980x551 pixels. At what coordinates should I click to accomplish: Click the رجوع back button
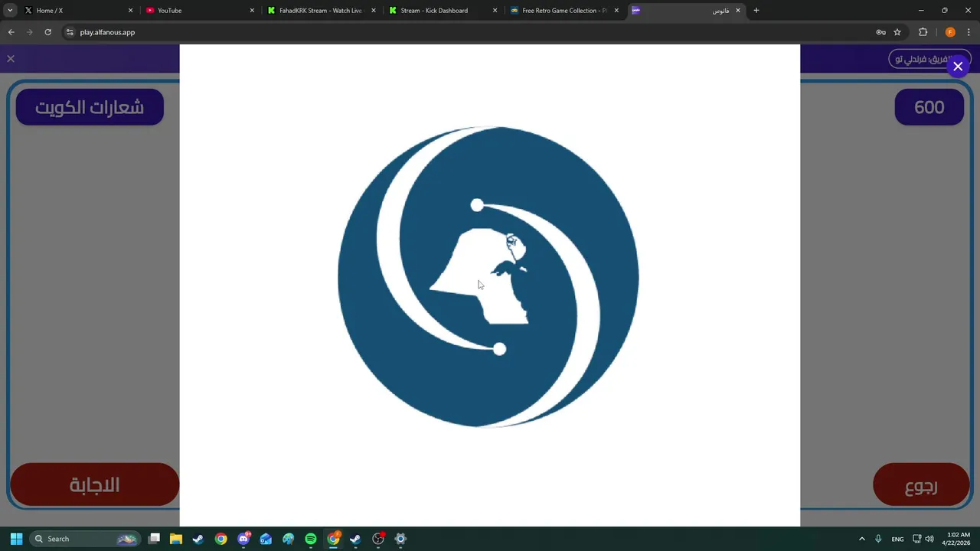tap(921, 484)
